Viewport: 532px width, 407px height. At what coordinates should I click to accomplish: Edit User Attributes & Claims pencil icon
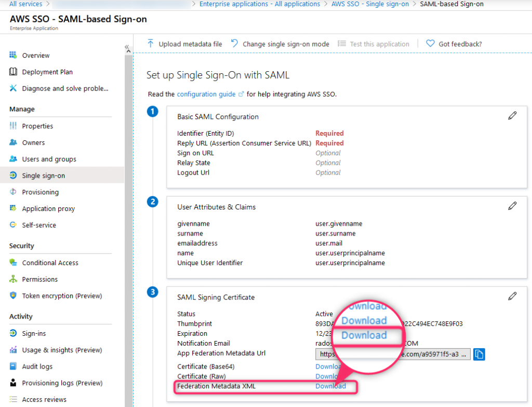[512, 206]
